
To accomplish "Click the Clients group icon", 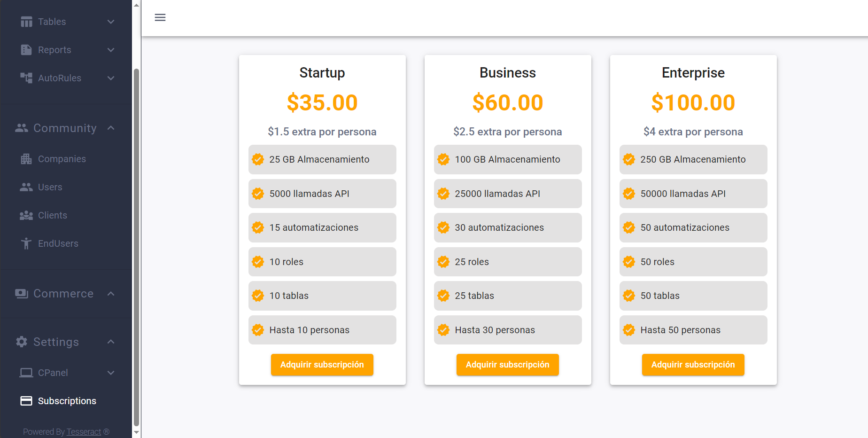I will (26, 215).
